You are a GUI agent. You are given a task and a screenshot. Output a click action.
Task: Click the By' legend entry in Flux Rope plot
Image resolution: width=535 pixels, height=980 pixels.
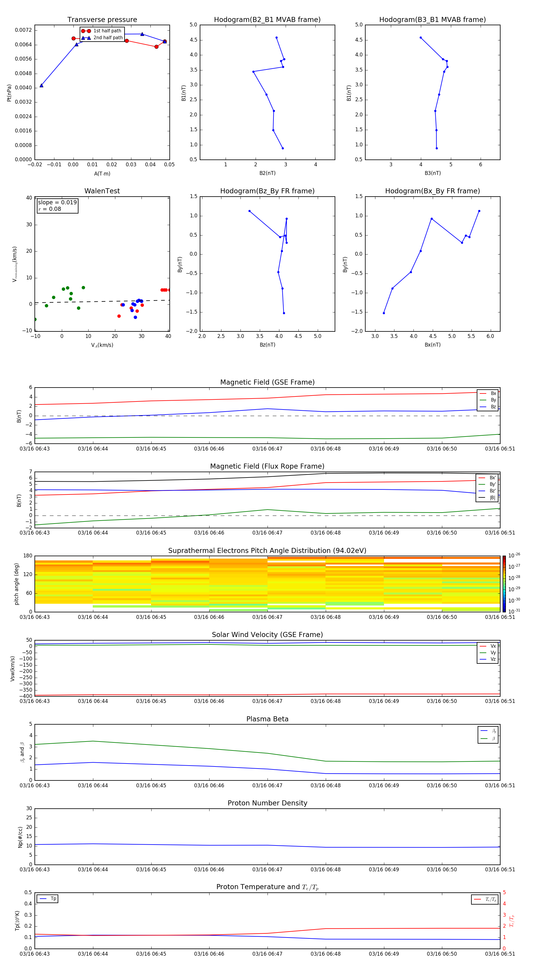pos(487,484)
